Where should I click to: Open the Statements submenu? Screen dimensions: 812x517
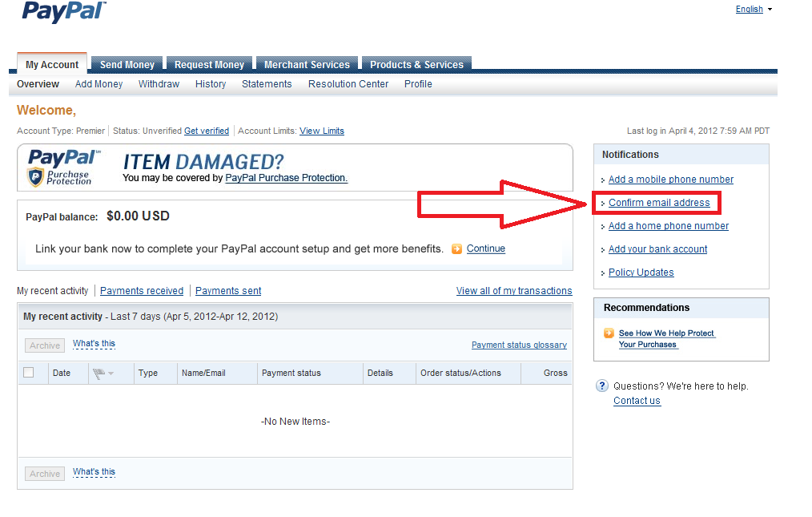[267, 84]
